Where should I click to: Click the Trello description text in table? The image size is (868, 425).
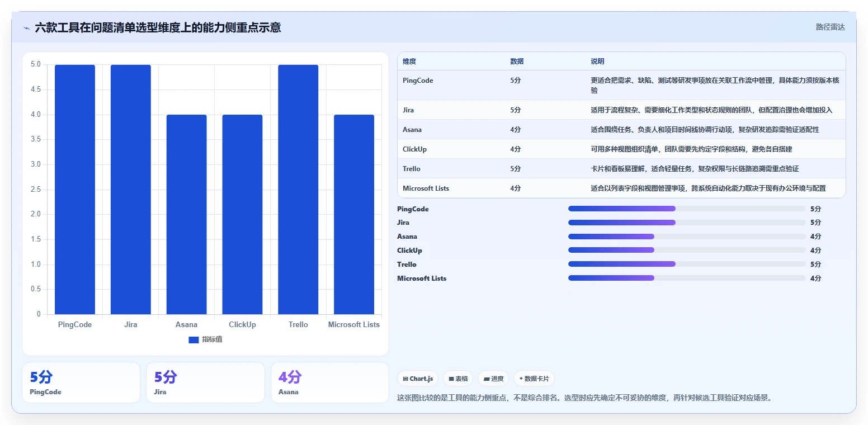point(695,169)
